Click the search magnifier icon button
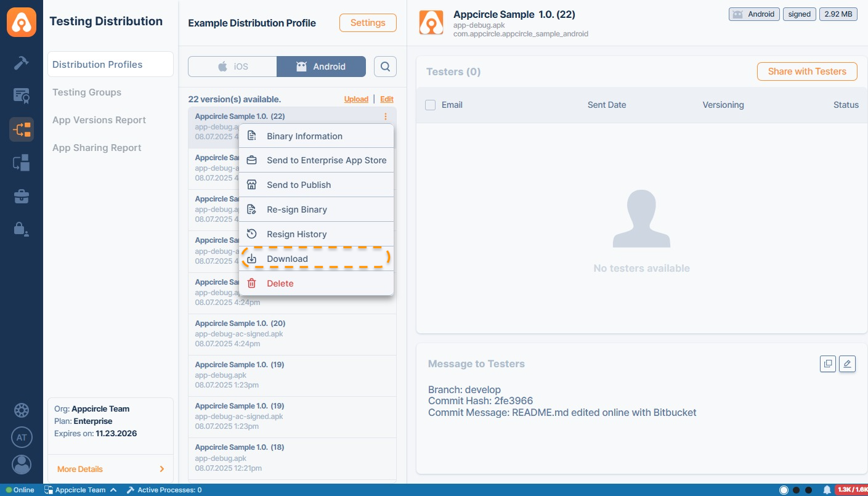This screenshot has height=496, width=868. tap(385, 67)
